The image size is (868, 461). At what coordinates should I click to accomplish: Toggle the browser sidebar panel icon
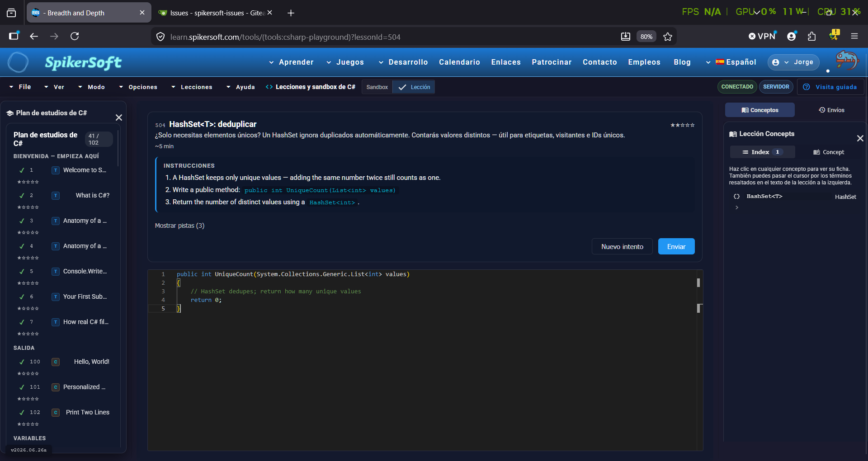tap(14, 36)
